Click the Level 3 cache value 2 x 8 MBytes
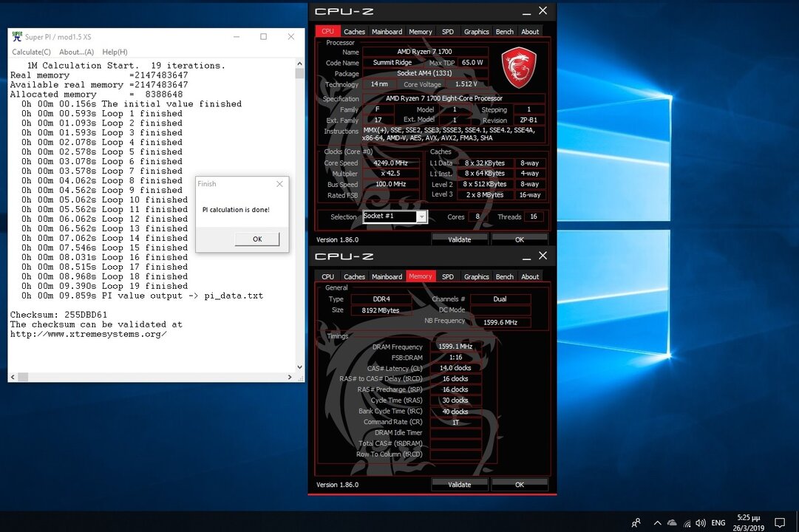 (x=485, y=194)
